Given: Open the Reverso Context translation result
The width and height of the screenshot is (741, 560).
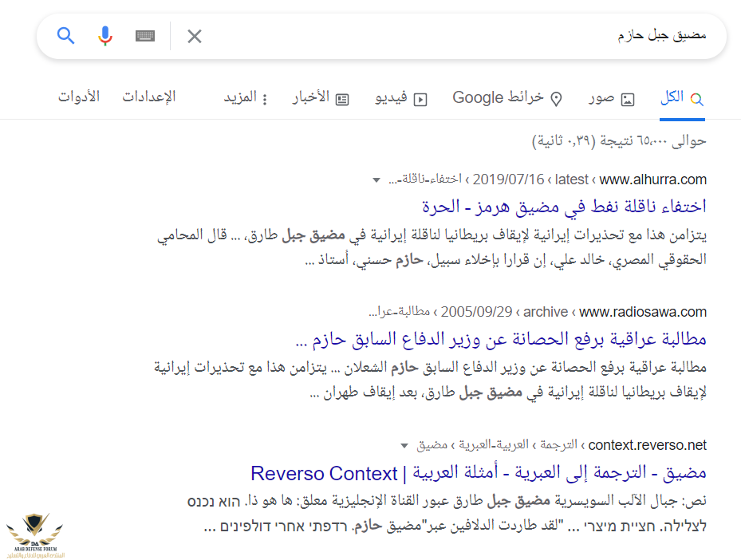Looking at the screenshot, I should click(x=479, y=473).
